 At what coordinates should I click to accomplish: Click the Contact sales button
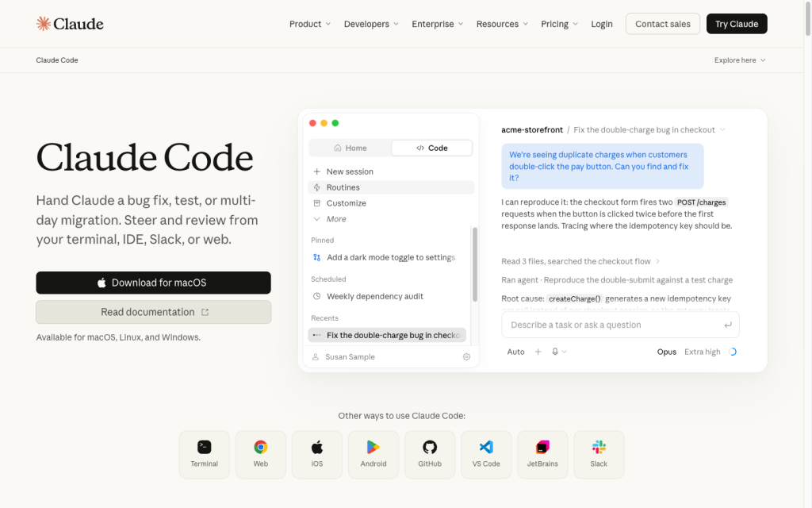pos(663,24)
